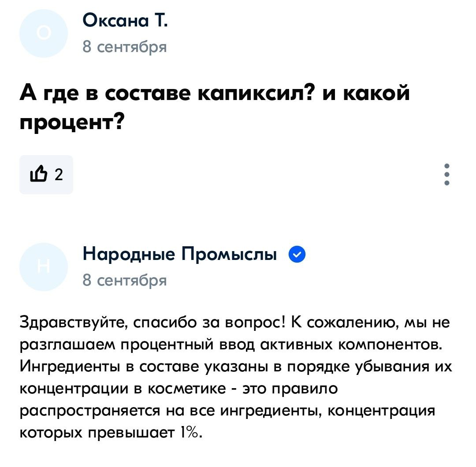476x467 pixels.
Task: Click the like count number 2
Action: point(59,174)
